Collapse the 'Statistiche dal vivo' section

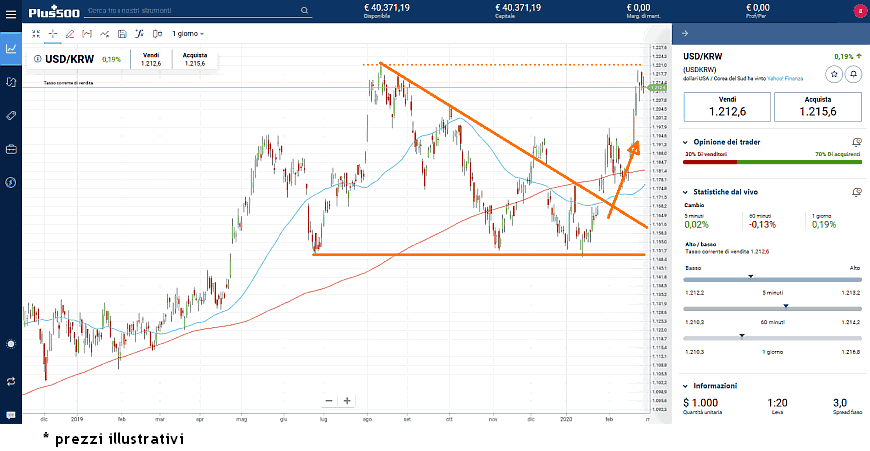tap(684, 191)
